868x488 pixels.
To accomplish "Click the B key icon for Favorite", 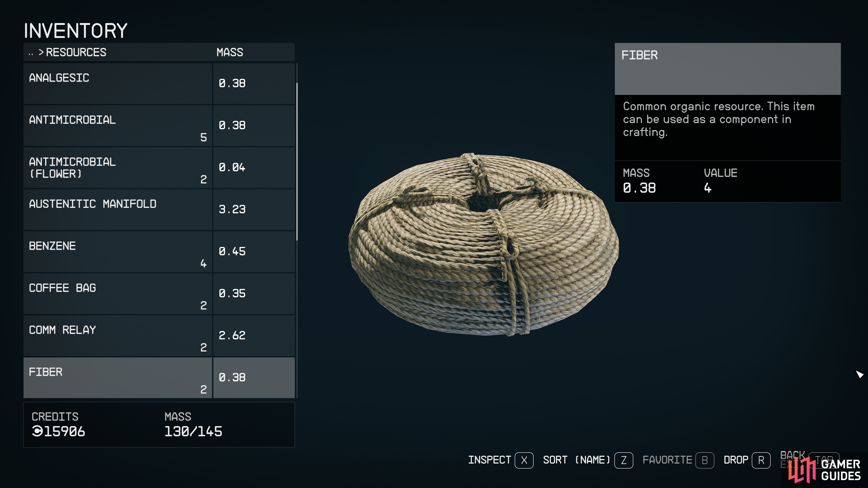I will click(705, 460).
